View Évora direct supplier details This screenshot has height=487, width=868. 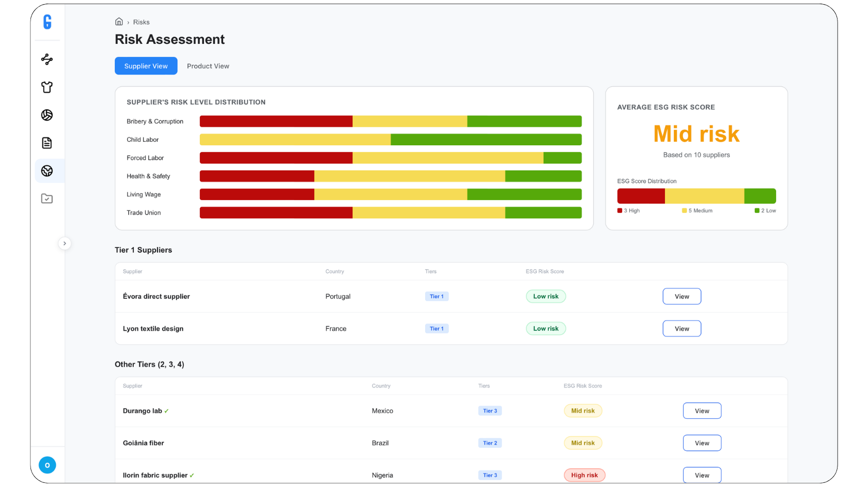click(x=681, y=296)
